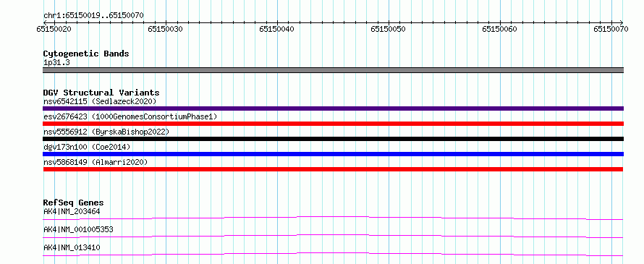The width and height of the screenshot is (644, 264).
Task: Click the nsv5868149 (Almarri2020) label
Action: (96, 162)
